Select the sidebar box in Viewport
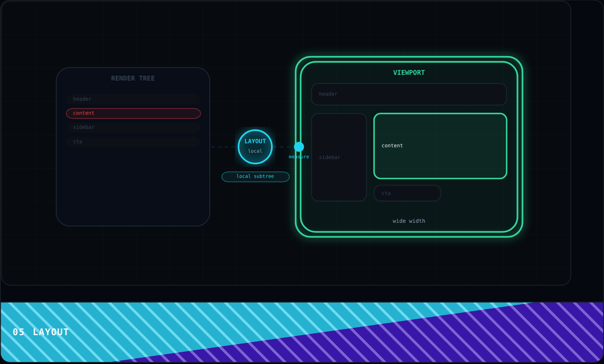 339,157
